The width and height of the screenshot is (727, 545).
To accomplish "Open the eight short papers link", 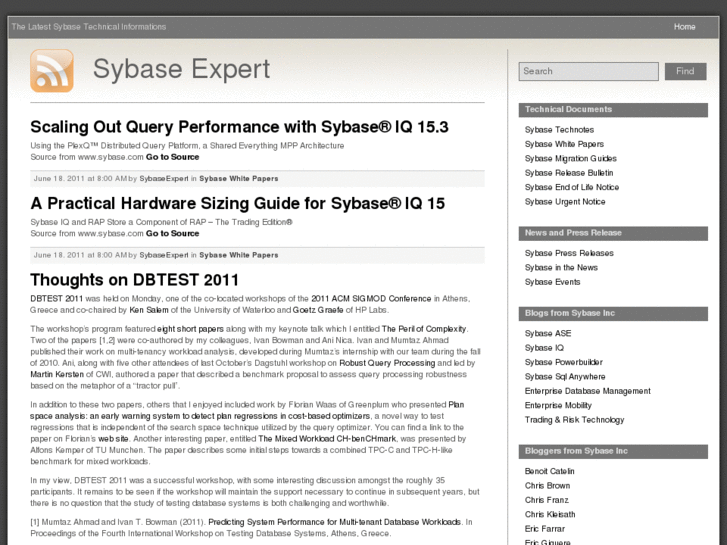I will 190,329.
